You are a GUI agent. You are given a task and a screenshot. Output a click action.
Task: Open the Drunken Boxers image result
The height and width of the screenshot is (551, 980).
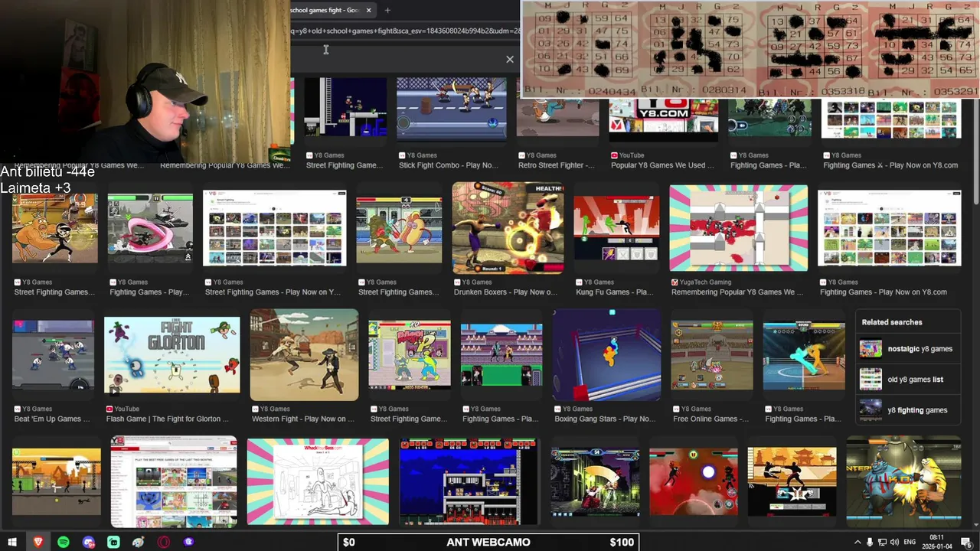(x=508, y=228)
